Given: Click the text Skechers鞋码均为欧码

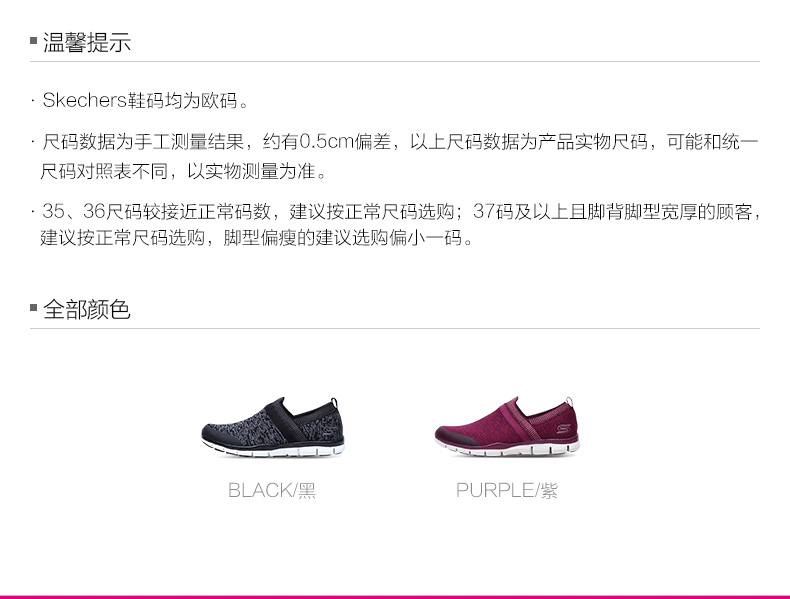Looking at the screenshot, I should tap(145, 100).
